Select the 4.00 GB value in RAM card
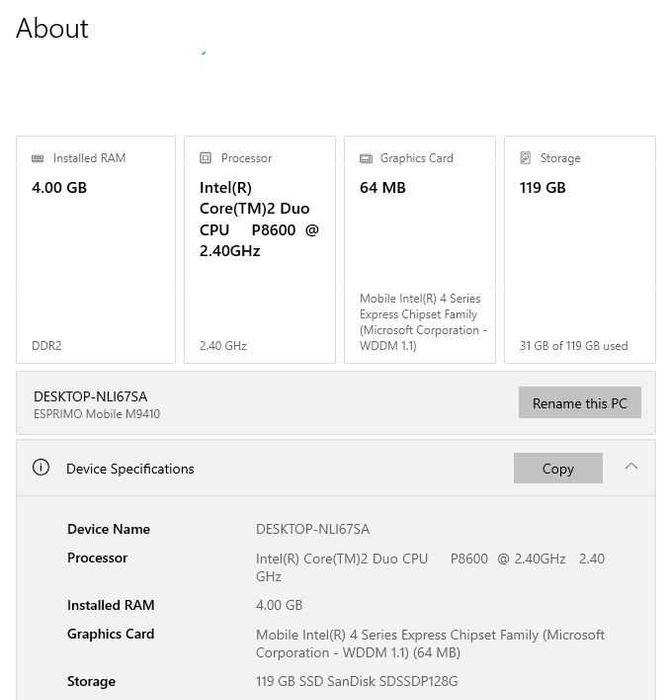The height and width of the screenshot is (700, 667). point(59,188)
